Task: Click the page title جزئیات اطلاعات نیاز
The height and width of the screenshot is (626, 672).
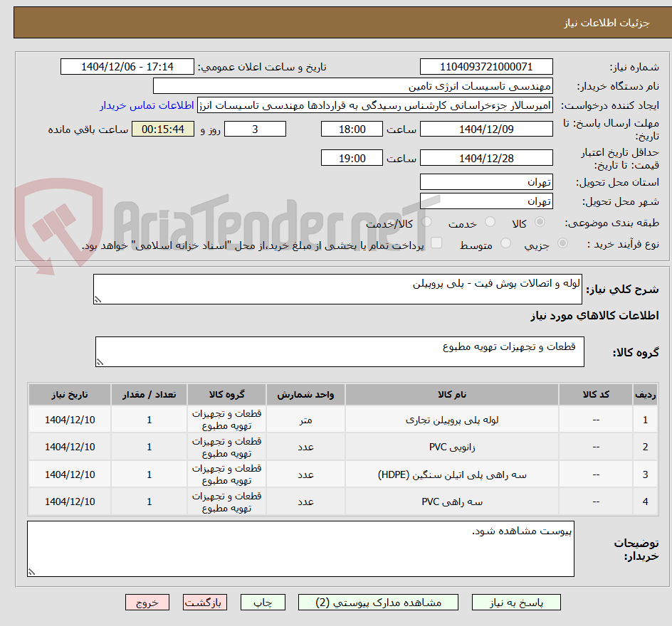Action: tap(607, 23)
